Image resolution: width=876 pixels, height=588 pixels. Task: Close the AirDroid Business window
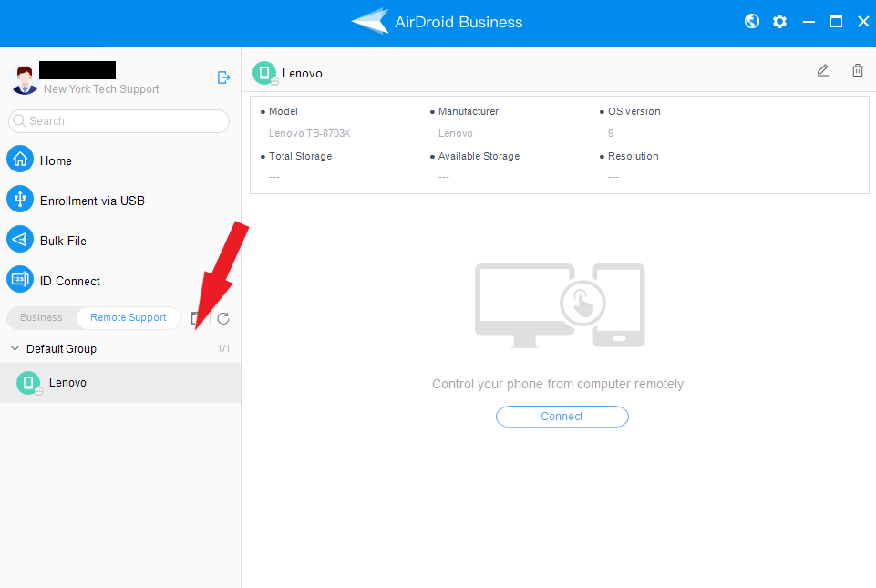coord(863,22)
